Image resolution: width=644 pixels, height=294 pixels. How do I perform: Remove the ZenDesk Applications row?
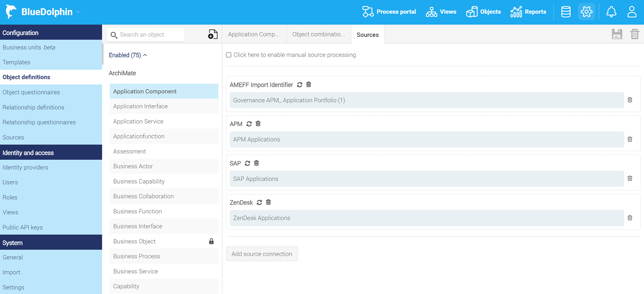(630, 218)
